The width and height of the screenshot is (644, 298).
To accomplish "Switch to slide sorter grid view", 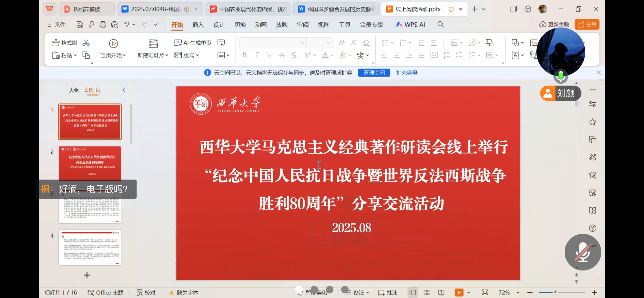I will click(x=427, y=292).
